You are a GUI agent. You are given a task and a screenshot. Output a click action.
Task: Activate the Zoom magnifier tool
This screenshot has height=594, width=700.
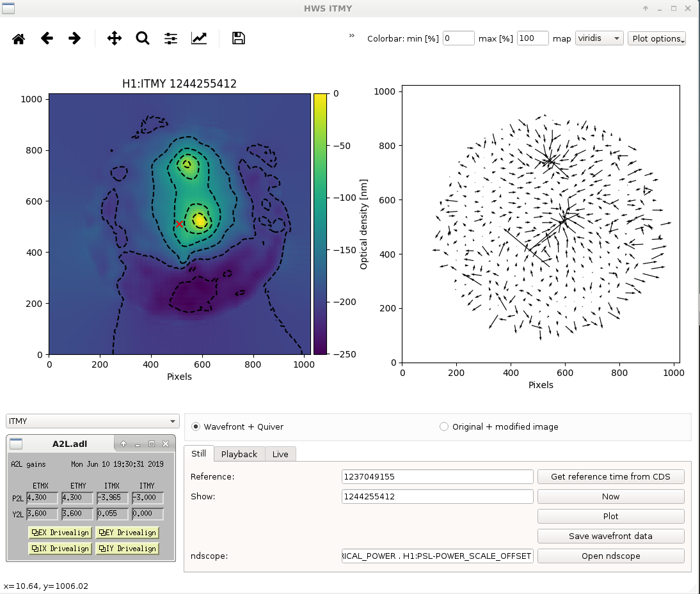tap(143, 38)
